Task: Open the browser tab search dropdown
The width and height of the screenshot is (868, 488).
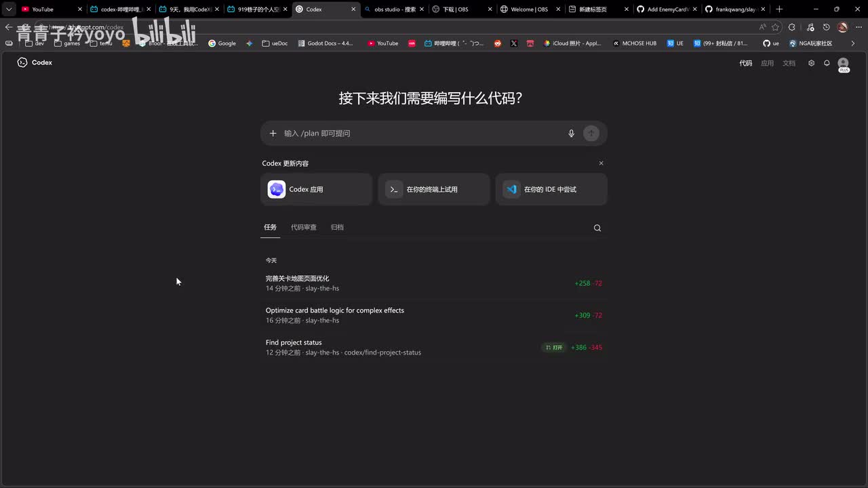Action: click(x=8, y=9)
